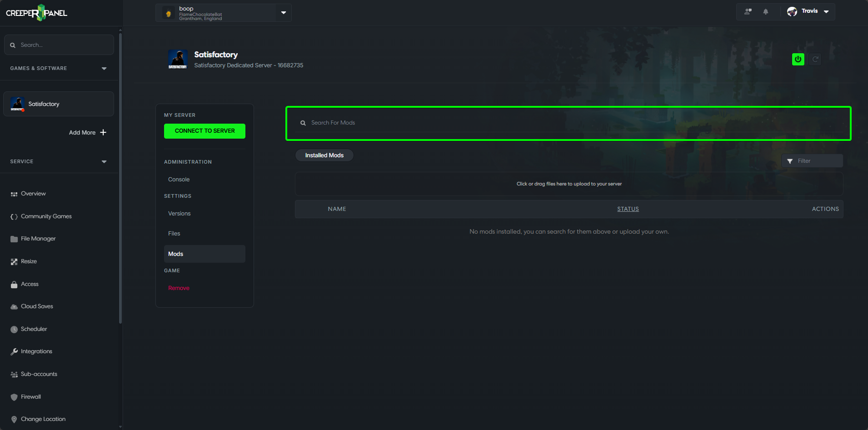Click the File Manager folder icon
This screenshot has height=430, width=868.
point(14,239)
